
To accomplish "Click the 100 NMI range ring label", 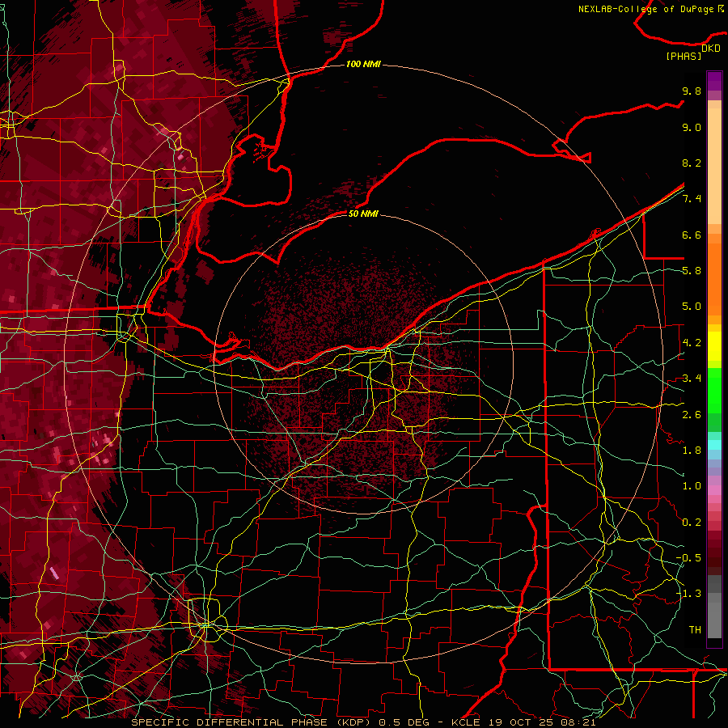I will (363, 64).
